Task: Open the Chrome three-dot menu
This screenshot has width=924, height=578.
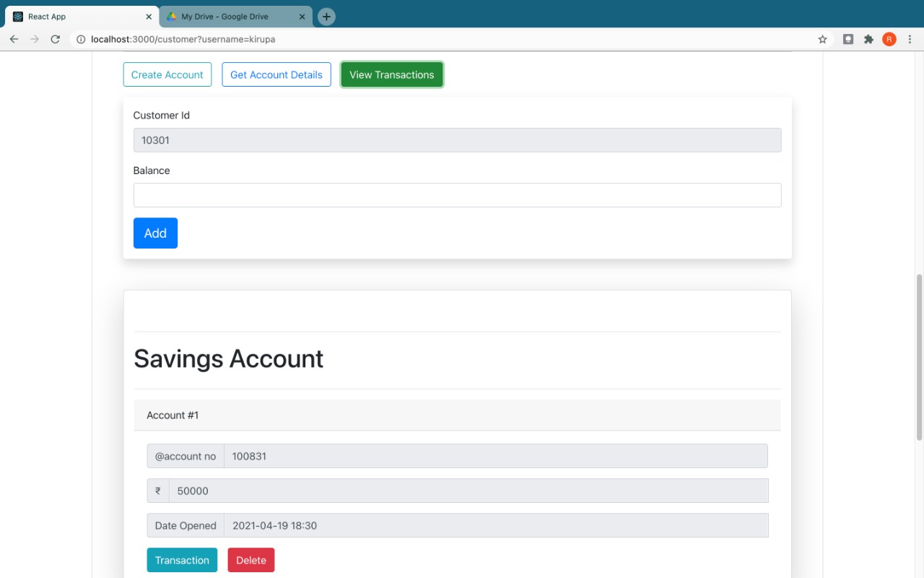Action: pos(910,39)
